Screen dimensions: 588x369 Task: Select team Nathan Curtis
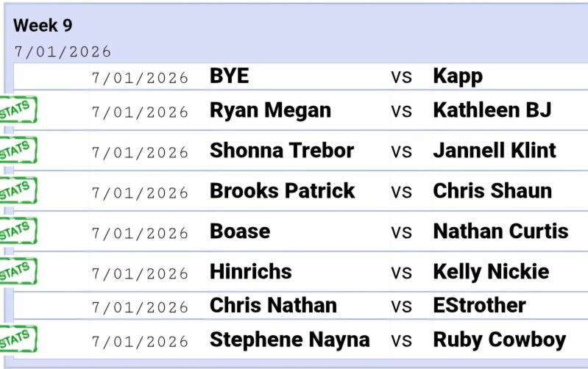tap(500, 232)
